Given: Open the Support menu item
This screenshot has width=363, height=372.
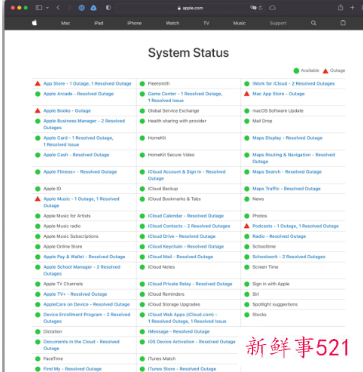Looking at the screenshot, I should click(x=278, y=23).
